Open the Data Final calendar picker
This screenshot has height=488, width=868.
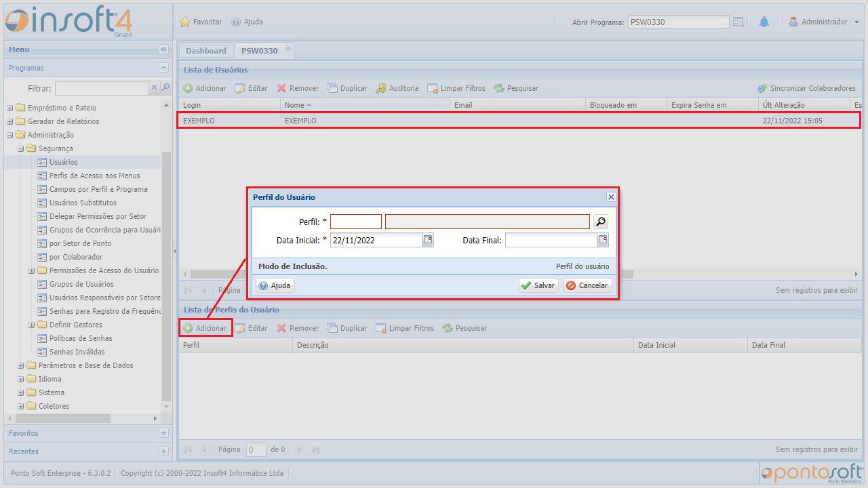[x=603, y=240]
